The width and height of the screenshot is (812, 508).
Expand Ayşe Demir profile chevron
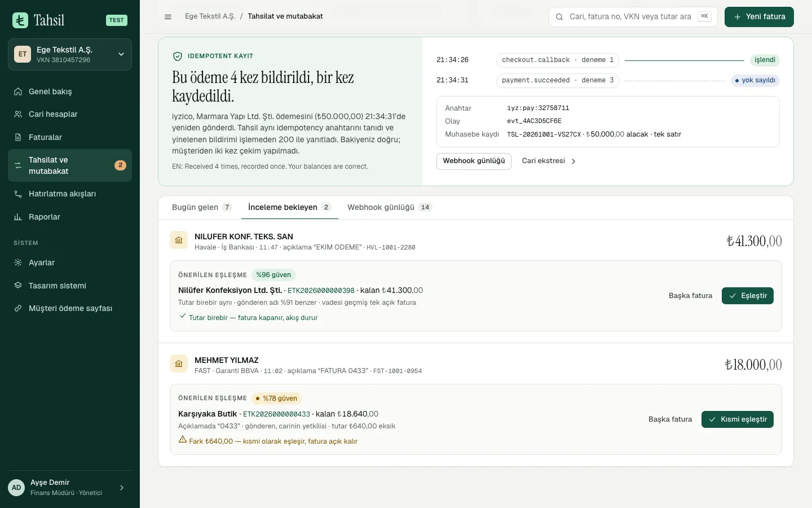point(122,488)
